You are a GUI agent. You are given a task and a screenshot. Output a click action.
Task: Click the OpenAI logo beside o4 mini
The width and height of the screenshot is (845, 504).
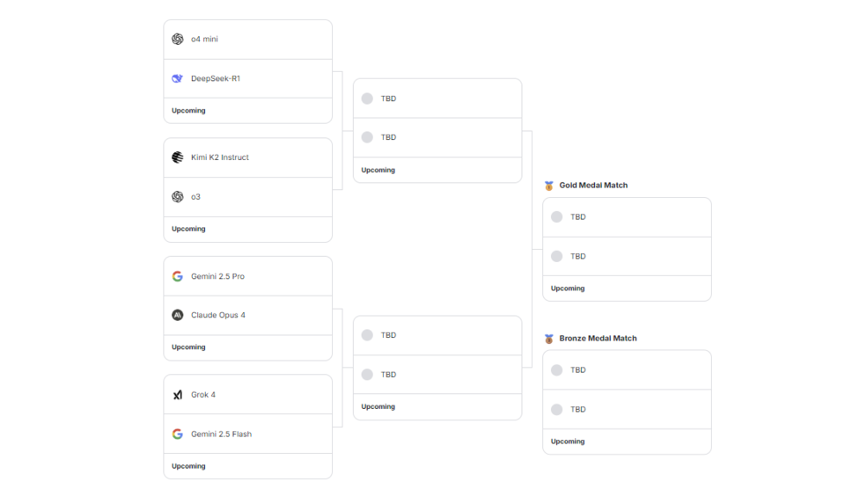178,39
